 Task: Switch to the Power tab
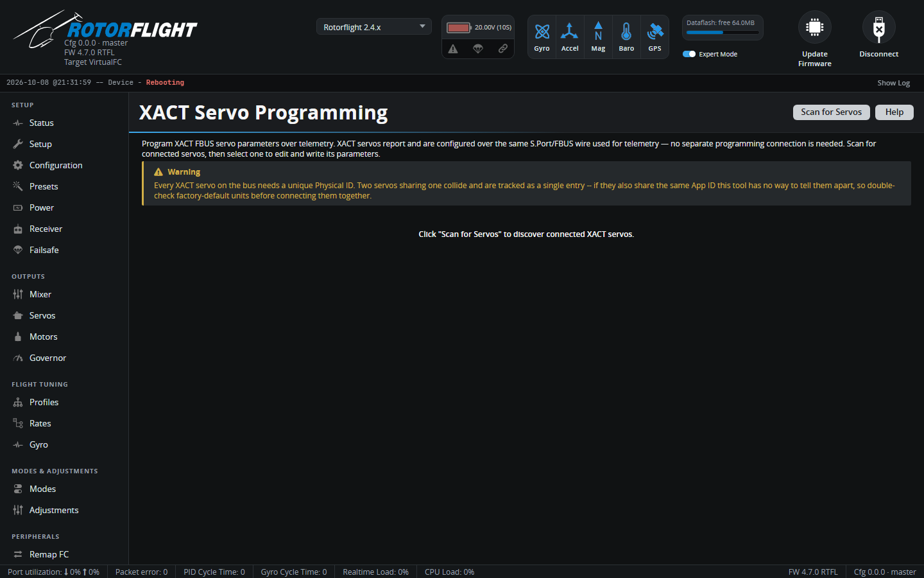click(x=64, y=207)
